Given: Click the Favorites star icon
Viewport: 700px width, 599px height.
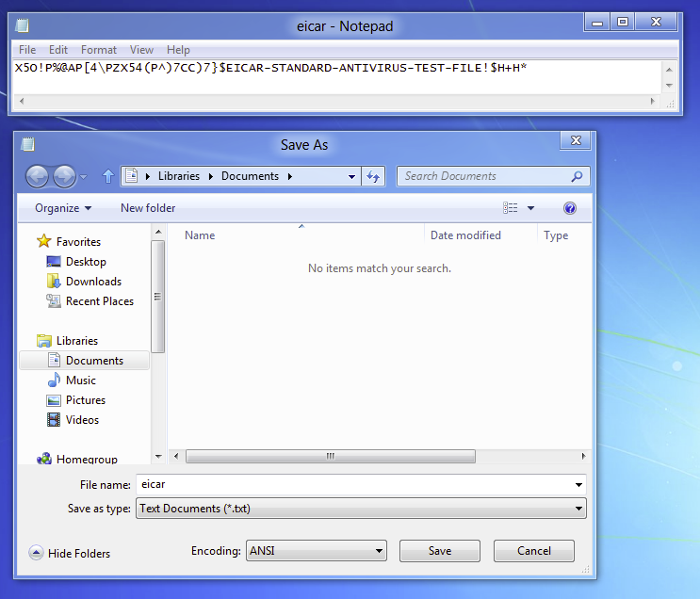Looking at the screenshot, I should click(43, 241).
